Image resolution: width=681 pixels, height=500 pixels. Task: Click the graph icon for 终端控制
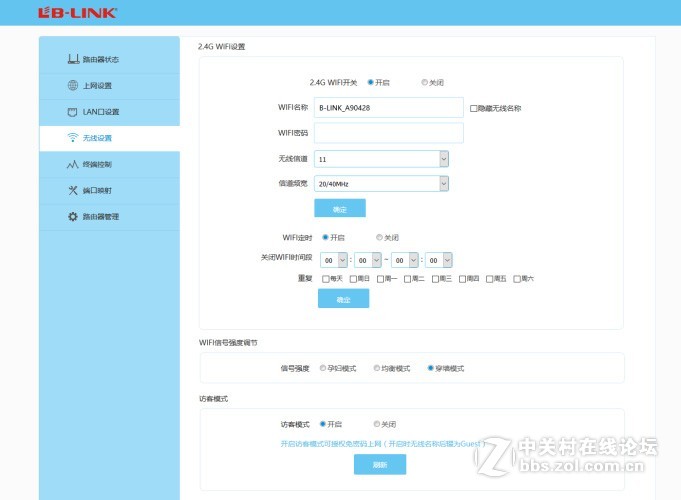tap(72, 164)
